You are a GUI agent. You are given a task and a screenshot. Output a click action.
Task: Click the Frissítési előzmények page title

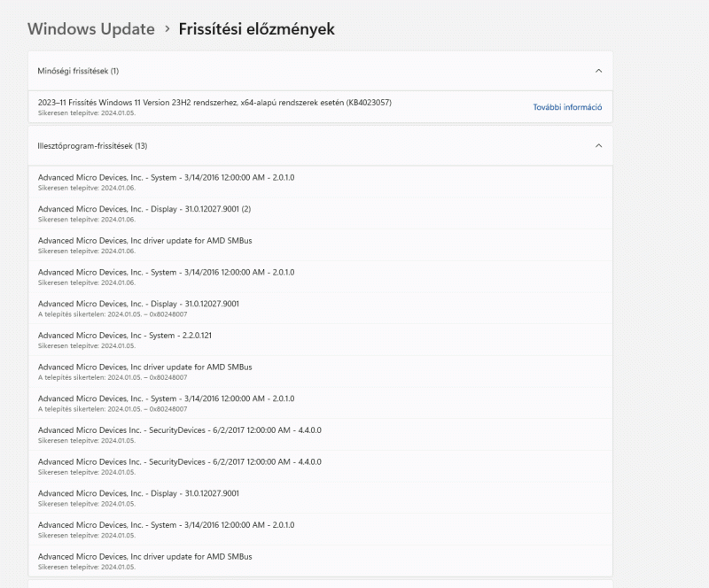click(x=256, y=29)
